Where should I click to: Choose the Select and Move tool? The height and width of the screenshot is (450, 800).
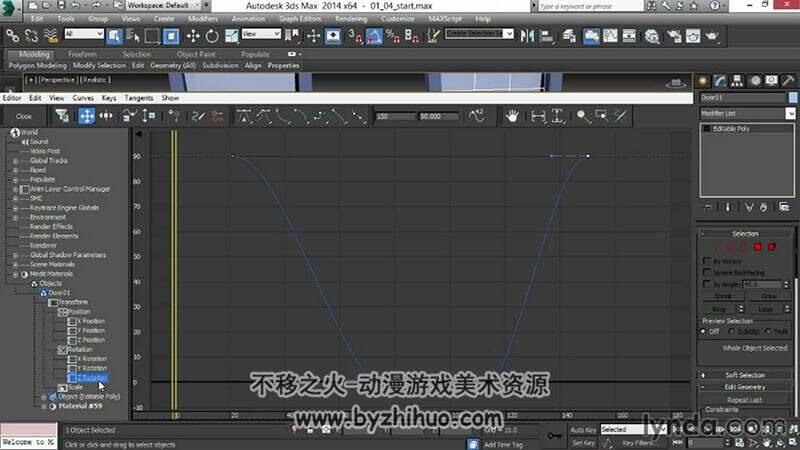coord(193,35)
